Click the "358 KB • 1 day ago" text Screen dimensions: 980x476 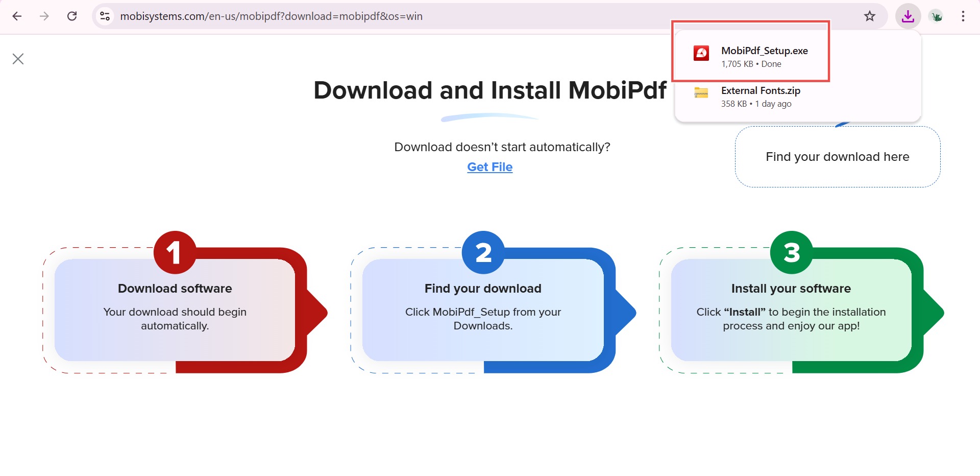tap(756, 104)
